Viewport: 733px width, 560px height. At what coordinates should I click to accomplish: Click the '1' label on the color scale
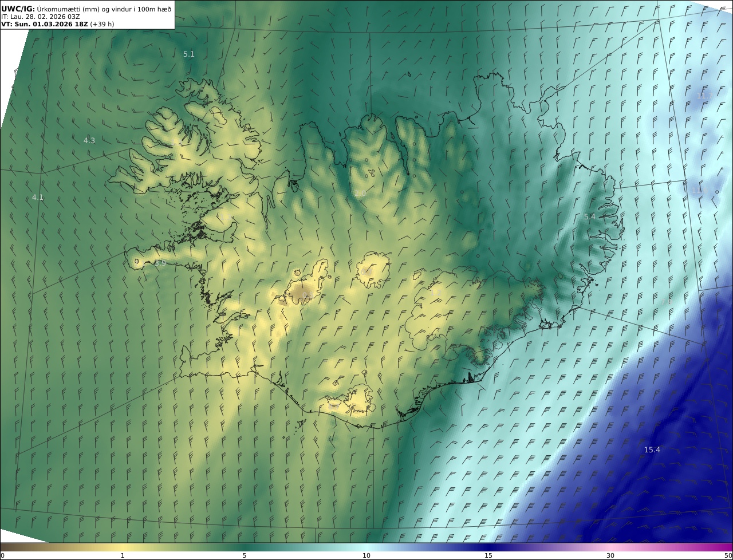coord(123,555)
